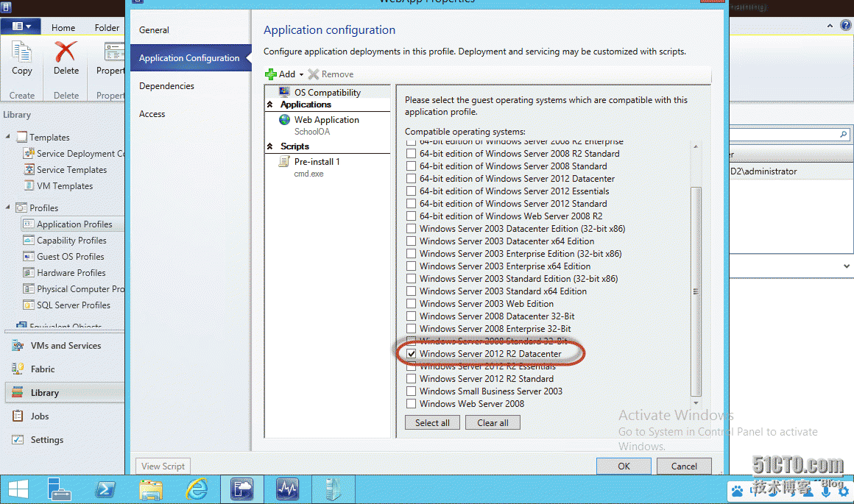Click the Web Application globe icon
This screenshot has width=854, height=504.
click(284, 120)
